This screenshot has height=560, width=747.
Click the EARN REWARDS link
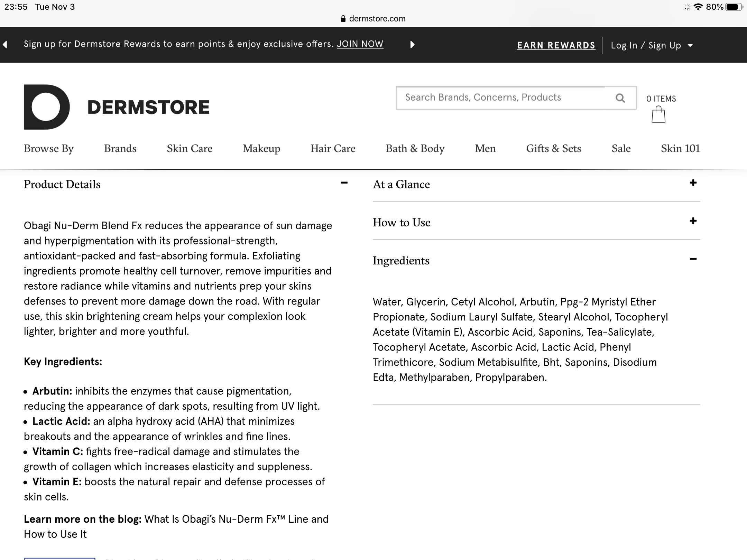coord(556,45)
